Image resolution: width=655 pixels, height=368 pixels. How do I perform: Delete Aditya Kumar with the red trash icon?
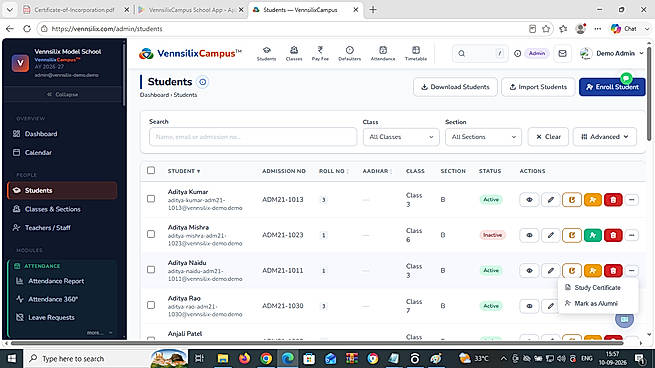613,200
